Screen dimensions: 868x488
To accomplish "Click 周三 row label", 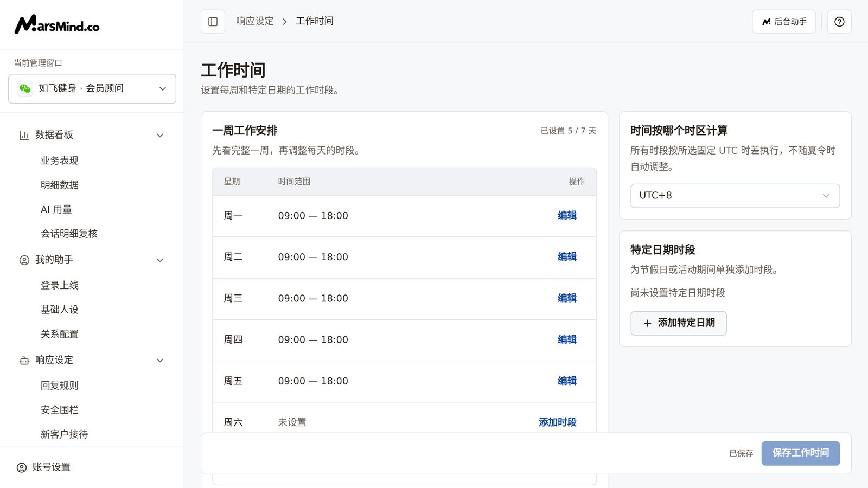I will click(x=233, y=298).
